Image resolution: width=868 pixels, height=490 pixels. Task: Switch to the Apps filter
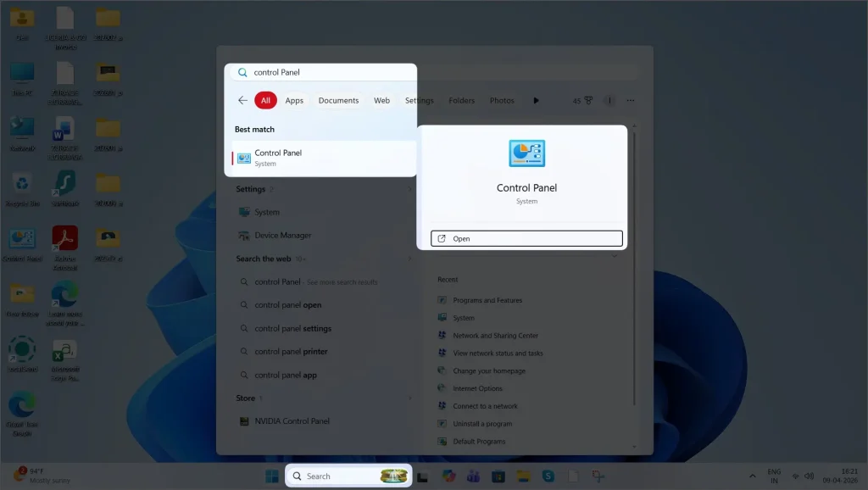[294, 100]
